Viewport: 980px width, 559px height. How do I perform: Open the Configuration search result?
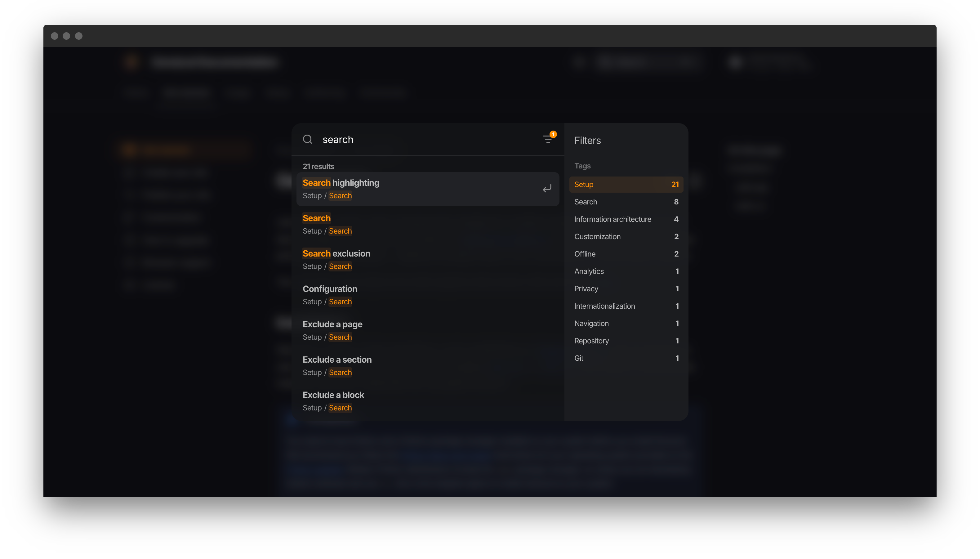427,295
